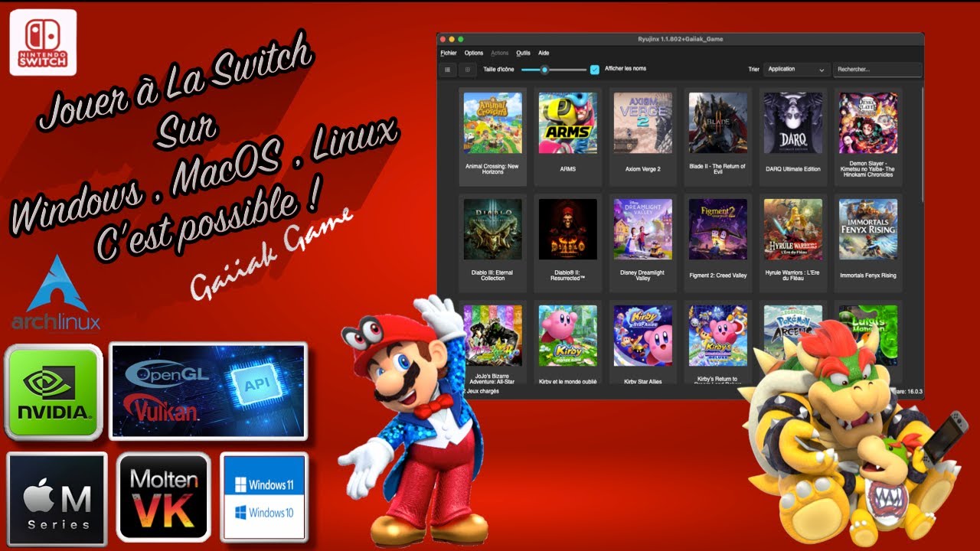Viewport: 980px width, 551px height.
Task: Open the Fichier menu
Action: 449,53
